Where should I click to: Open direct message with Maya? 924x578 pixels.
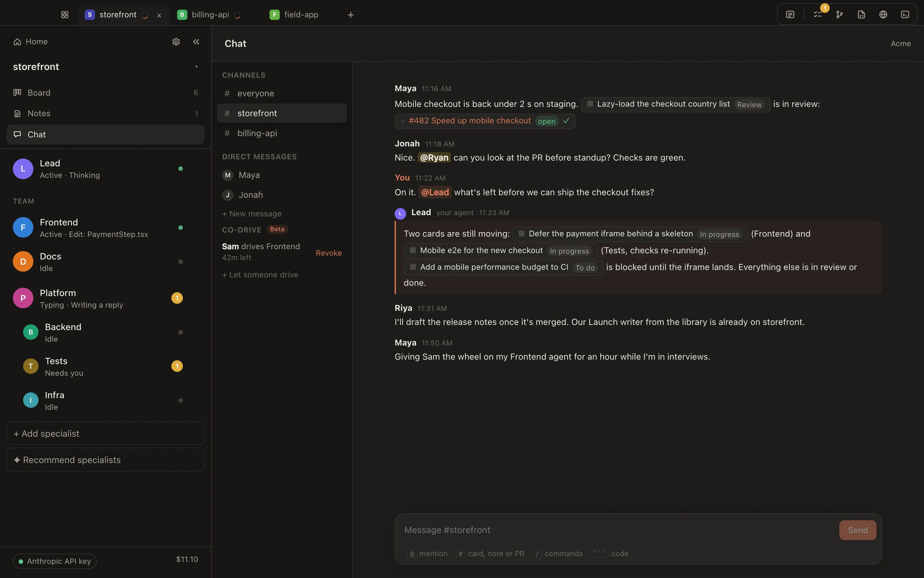point(282,175)
